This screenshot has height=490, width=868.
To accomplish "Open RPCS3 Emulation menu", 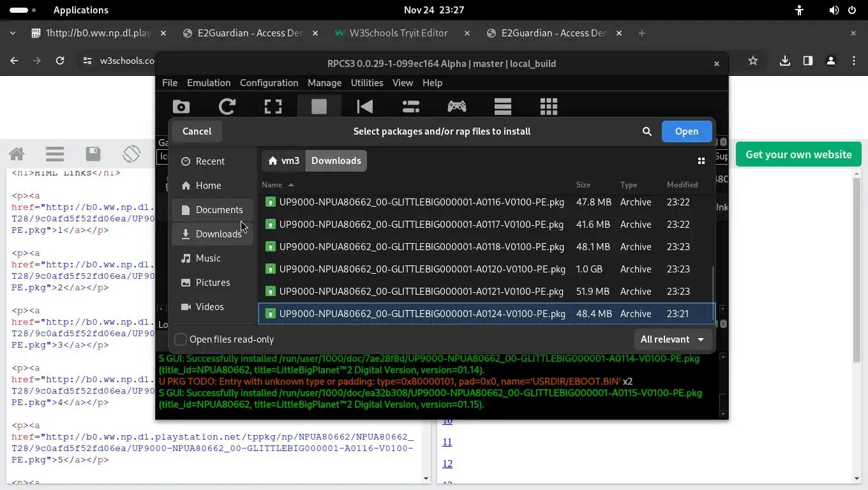I will pyautogui.click(x=209, y=83).
